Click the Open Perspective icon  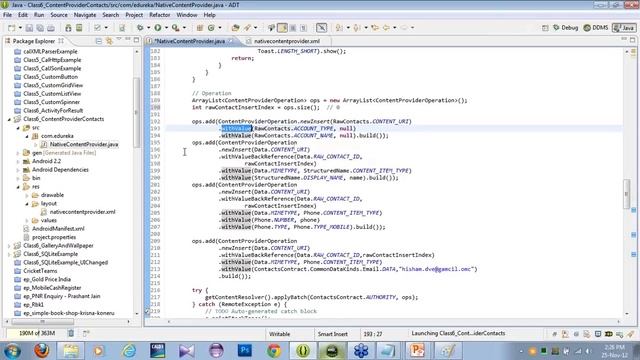[545, 28]
